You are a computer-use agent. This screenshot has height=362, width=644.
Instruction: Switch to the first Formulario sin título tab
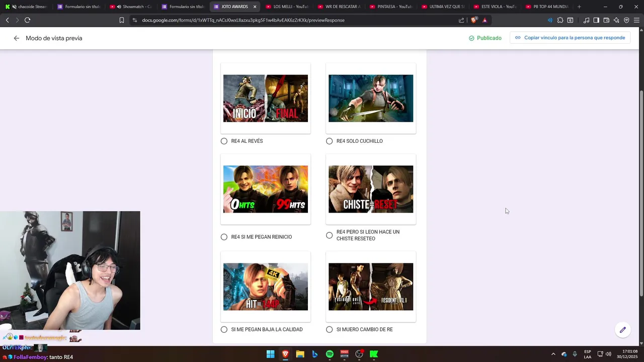pyautogui.click(x=78, y=7)
